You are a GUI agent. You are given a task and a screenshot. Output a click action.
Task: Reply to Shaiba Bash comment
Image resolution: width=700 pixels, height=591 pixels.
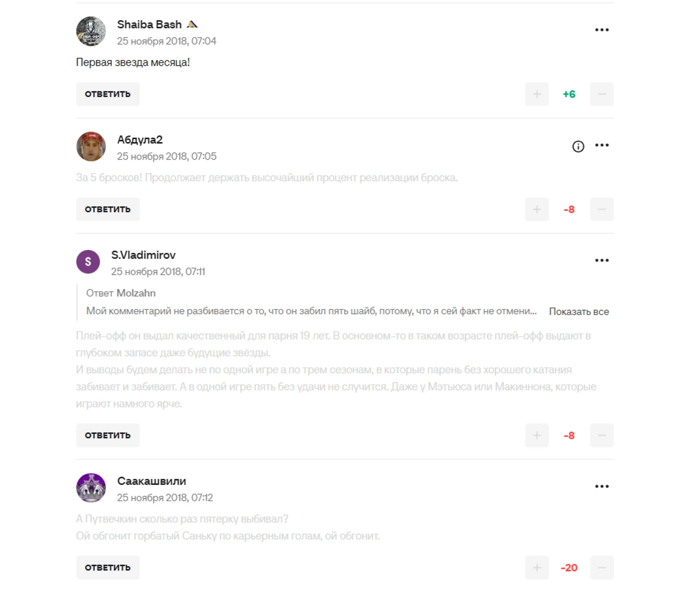point(108,94)
